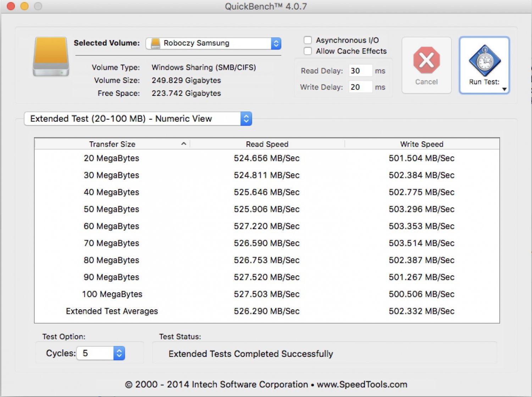Image resolution: width=532 pixels, height=397 pixels.
Task: Click read speed 527.220 MB/Sec
Action: [x=267, y=226]
